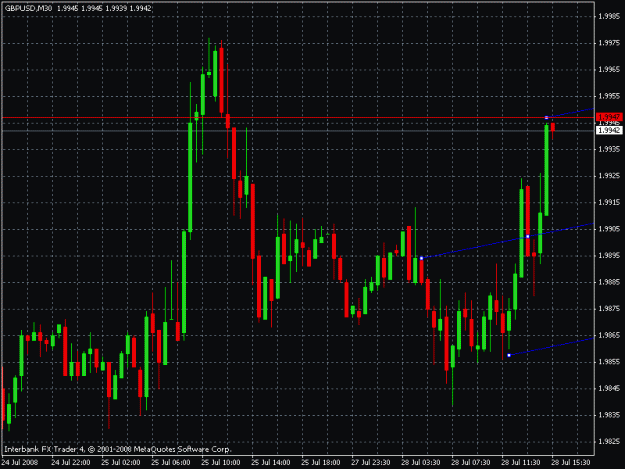Click the 25 Jul 18:00 time label
Screen dimensions: 625x469
coord(321,463)
